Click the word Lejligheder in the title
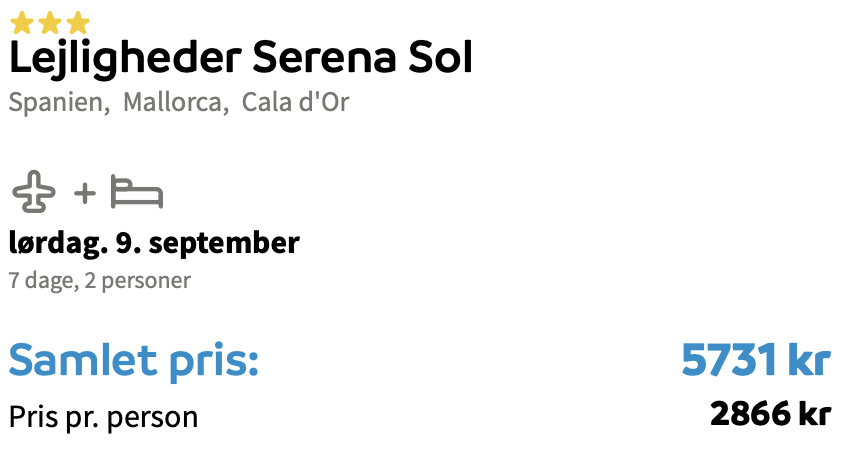The height and width of the screenshot is (456, 850). [x=125, y=59]
